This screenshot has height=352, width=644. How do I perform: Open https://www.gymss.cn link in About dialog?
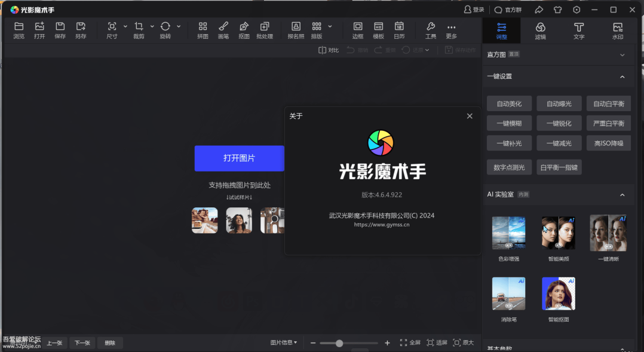(382, 225)
